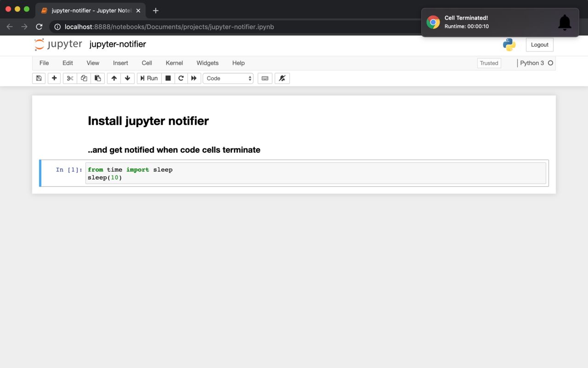Open the Insert menu
The width and height of the screenshot is (588, 368).
click(120, 63)
